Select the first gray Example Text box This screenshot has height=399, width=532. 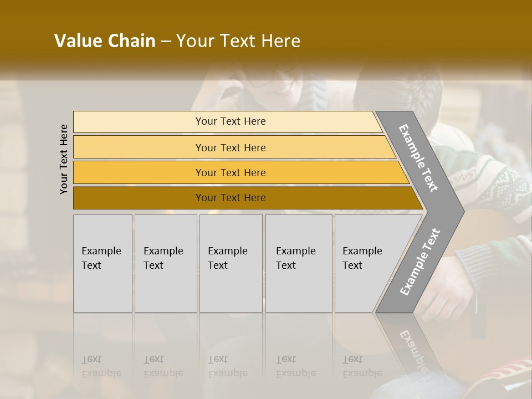point(103,263)
